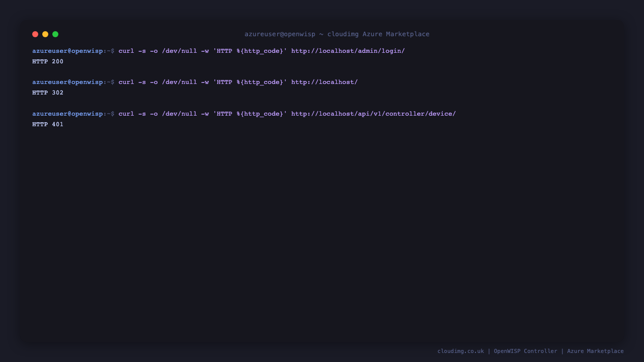Click the first prompt 'azureuser@openwisp' before admin login curl
Screen dimensions: 644x362
(67, 51)
